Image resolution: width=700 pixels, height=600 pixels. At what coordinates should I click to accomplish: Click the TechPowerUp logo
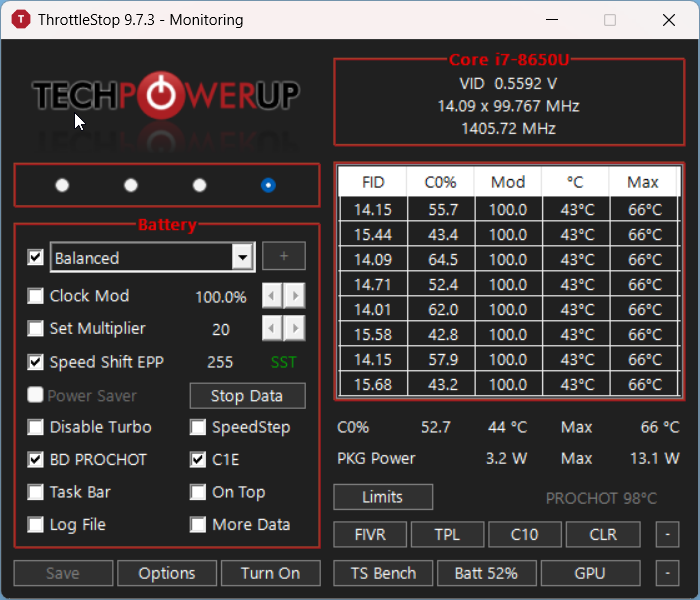click(x=166, y=95)
